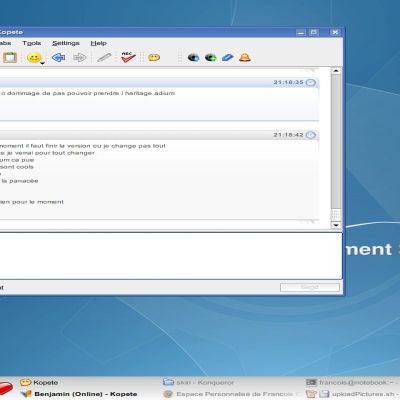Click the globe icon with blue badge
The width and height of the screenshot is (400, 400).
(x=193, y=58)
